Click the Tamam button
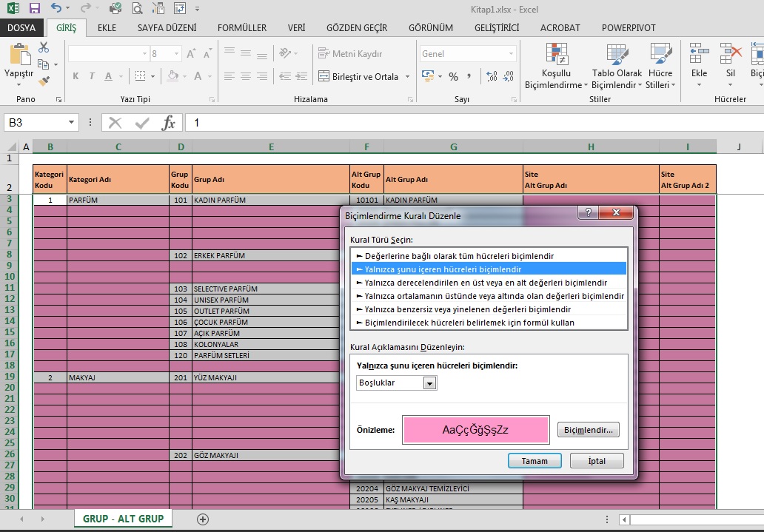764x532 pixels. (x=535, y=461)
